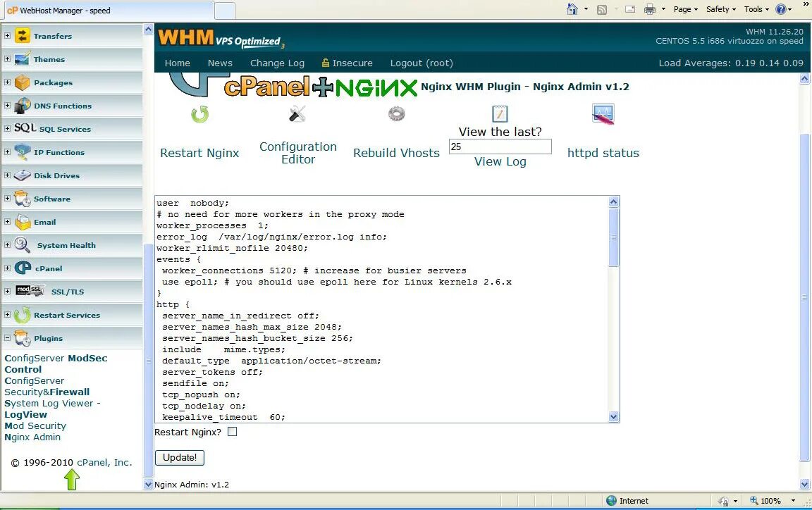Image resolution: width=812 pixels, height=510 pixels.
Task: Click the Restart Services icon
Action: point(23,315)
